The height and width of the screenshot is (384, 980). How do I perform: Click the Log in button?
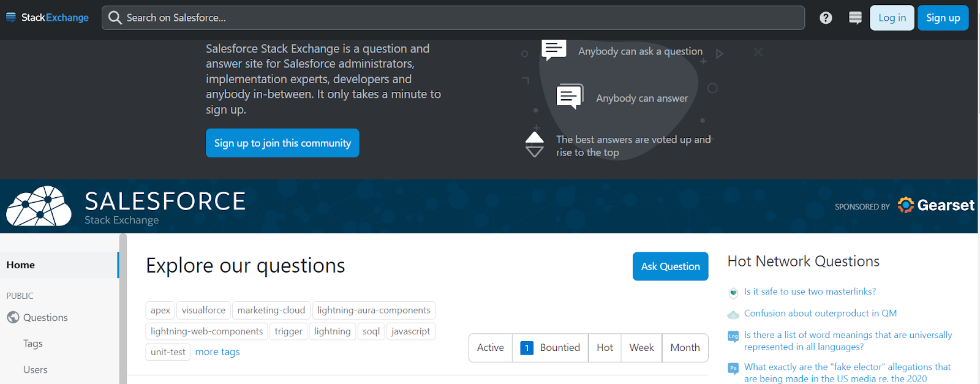(892, 18)
